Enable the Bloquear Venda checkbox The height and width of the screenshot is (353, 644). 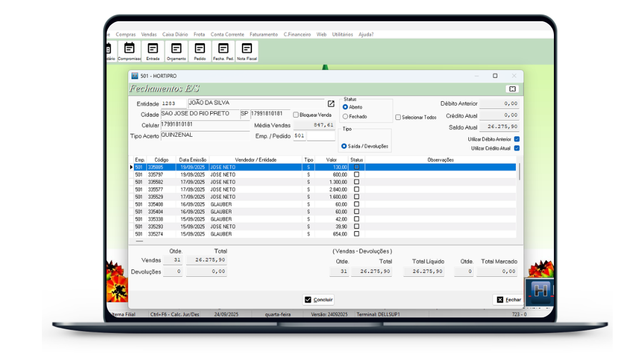click(x=296, y=115)
